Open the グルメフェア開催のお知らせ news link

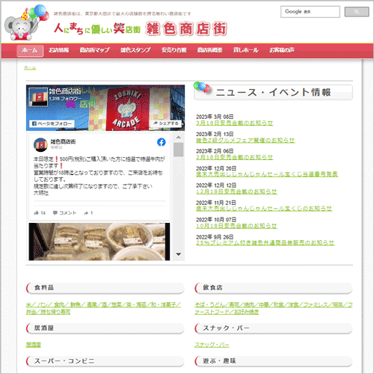pos(245,140)
